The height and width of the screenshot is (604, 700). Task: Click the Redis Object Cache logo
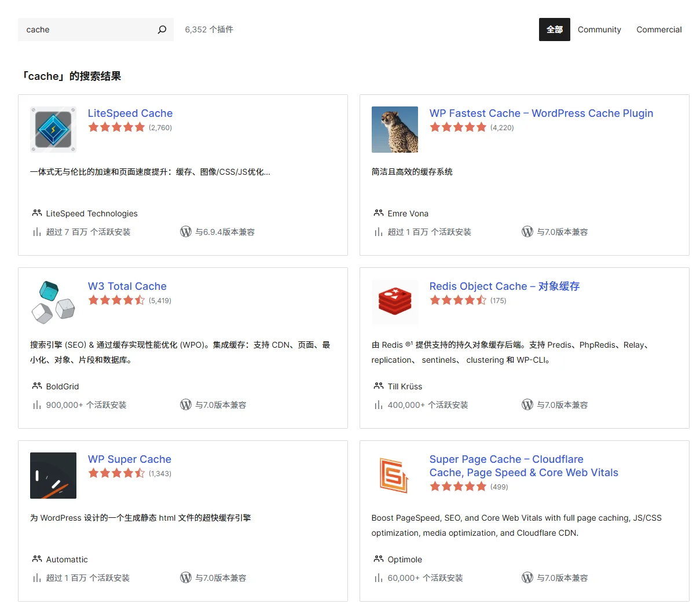point(395,303)
